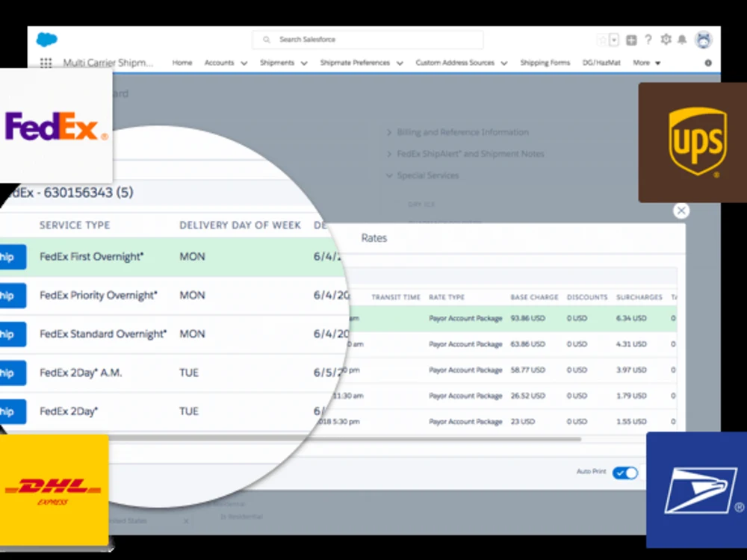747x560 pixels.
Task: Open the Accounts tab
Action: pos(219,63)
